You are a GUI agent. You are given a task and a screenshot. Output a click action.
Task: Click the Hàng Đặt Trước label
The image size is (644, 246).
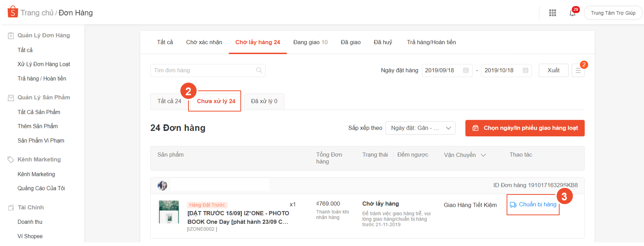(x=207, y=205)
